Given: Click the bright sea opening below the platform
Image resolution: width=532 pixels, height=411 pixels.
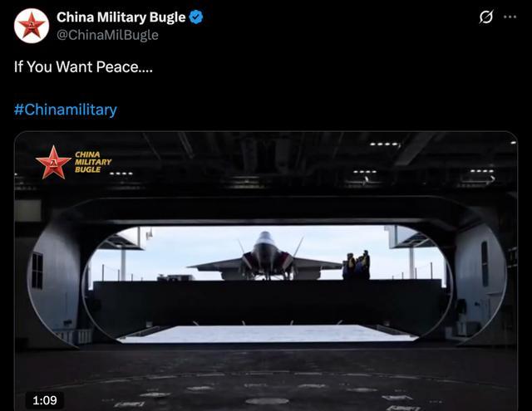Looking at the screenshot, I should (268, 334).
